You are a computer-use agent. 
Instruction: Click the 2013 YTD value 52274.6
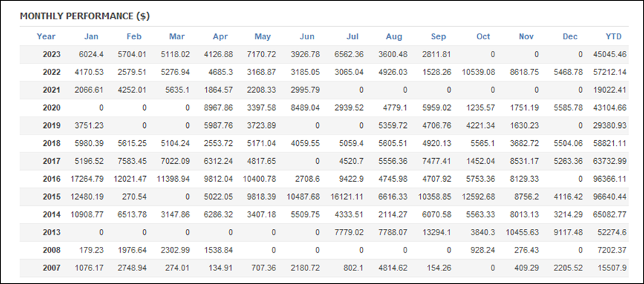(x=612, y=232)
